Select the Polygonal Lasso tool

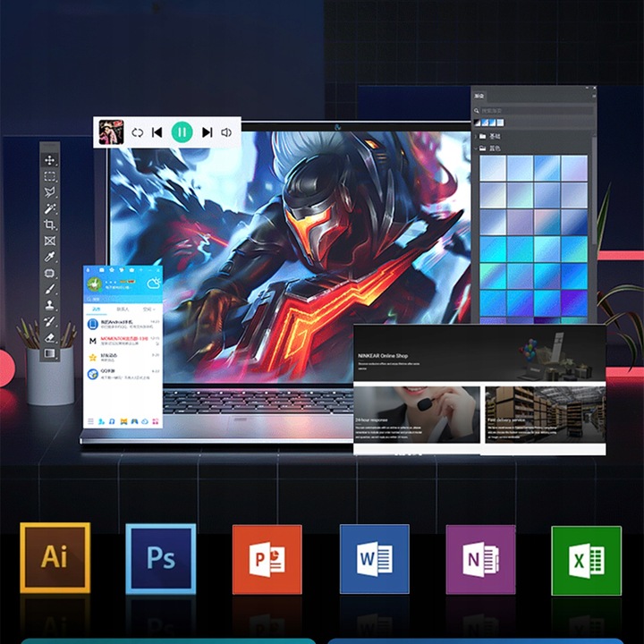pyautogui.click(x=50, y=192)
